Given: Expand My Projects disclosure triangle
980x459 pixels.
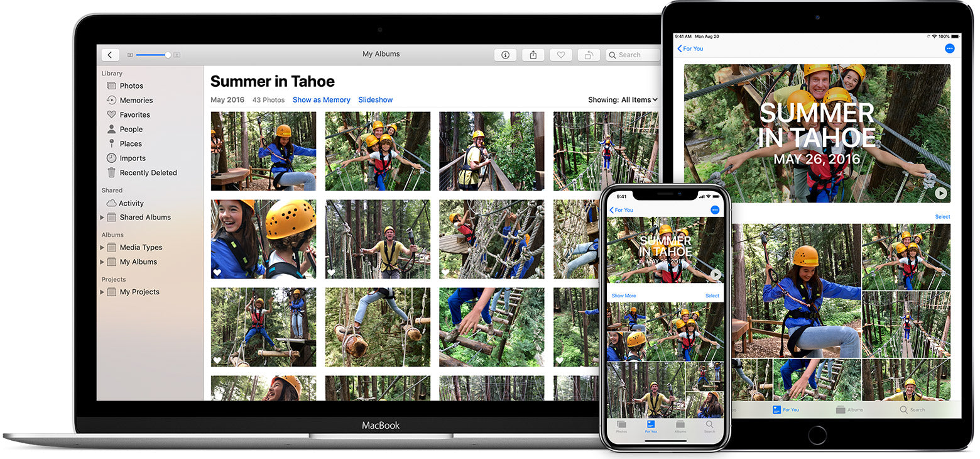Looking at the screenshot, I should [102, 292].
